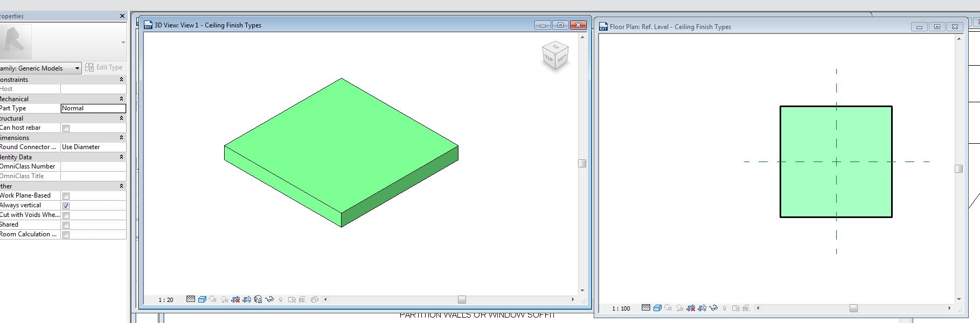Maximize the 3D View window
This screenshot has height=323, width=980.
pyautogui.click(x=560, y=25)
